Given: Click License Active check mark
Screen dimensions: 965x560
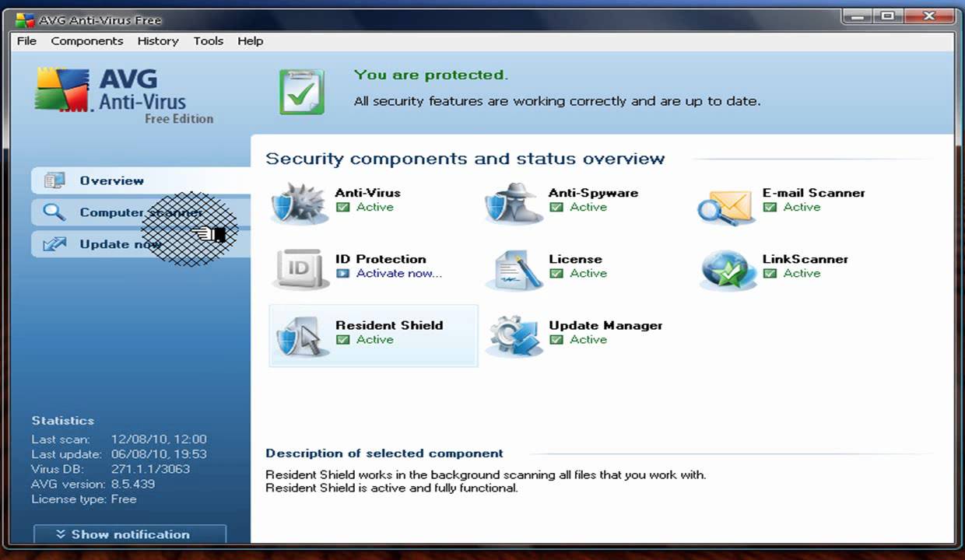Looking at the screenshot, I should tap(556, 273).
